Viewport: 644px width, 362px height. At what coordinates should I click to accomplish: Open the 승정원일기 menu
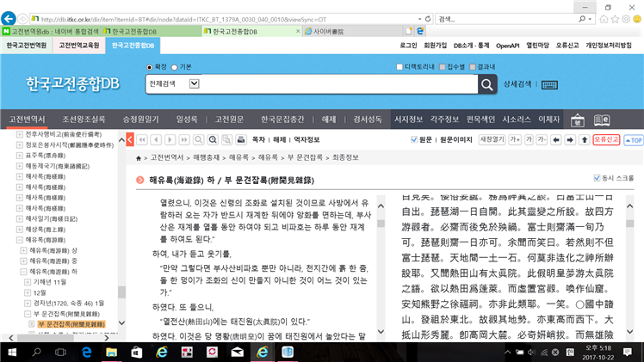(x=140, y=120)
